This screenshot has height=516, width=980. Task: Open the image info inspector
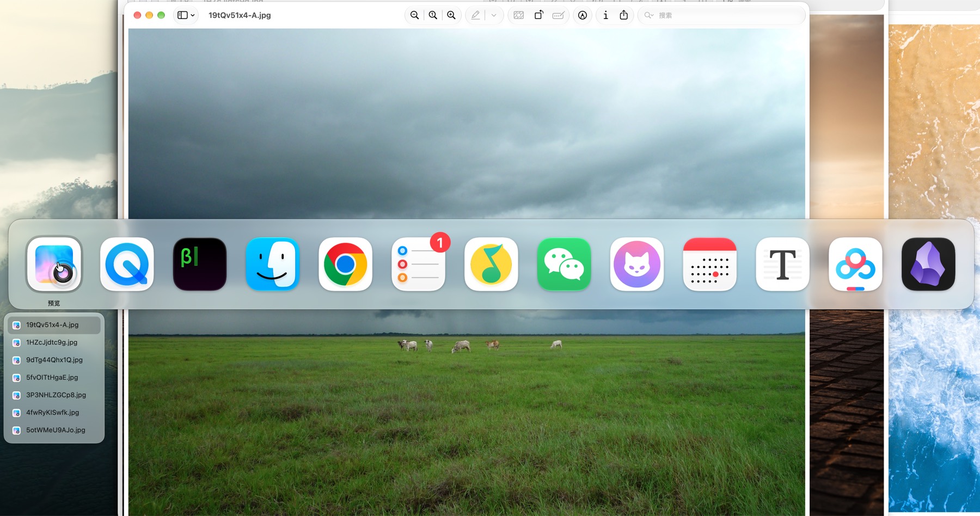605,15
